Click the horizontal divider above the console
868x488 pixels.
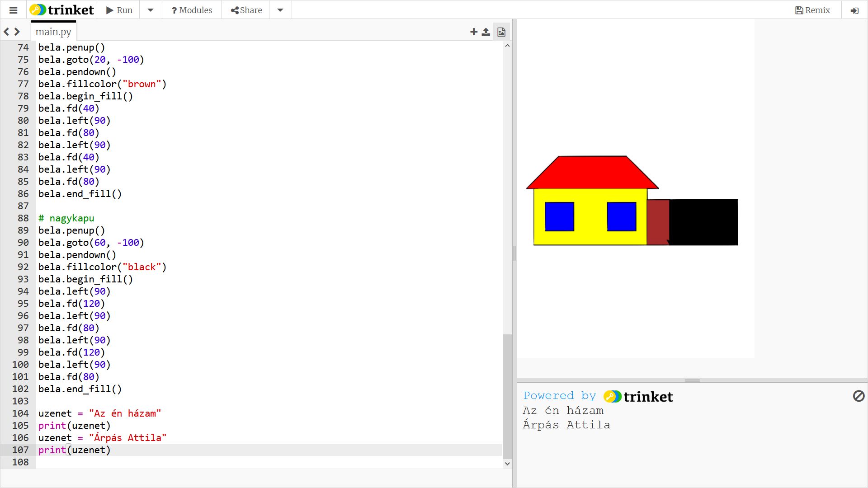(692, 380)
